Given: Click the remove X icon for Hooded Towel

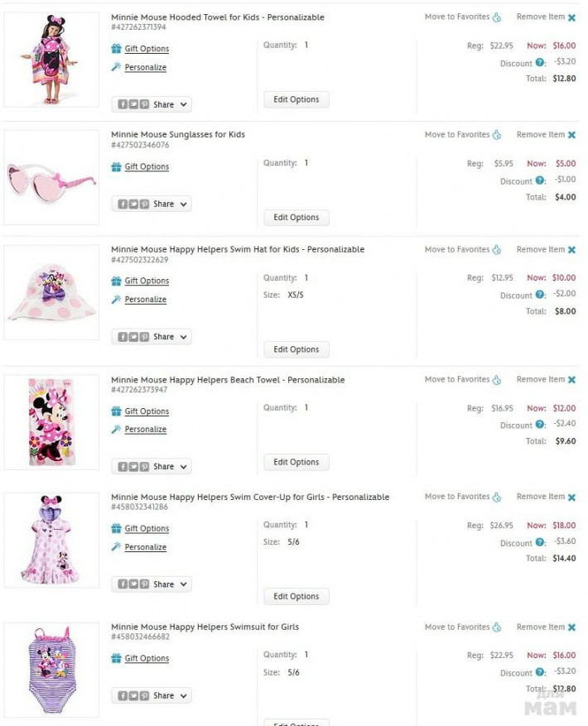Looking at the screenshot, I should (x=571, y=17).
